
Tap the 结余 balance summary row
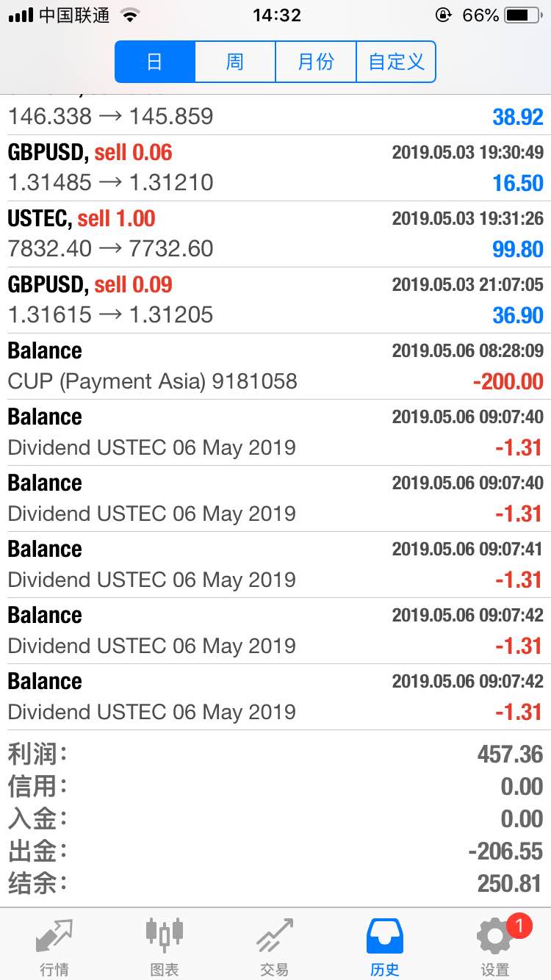275,883
